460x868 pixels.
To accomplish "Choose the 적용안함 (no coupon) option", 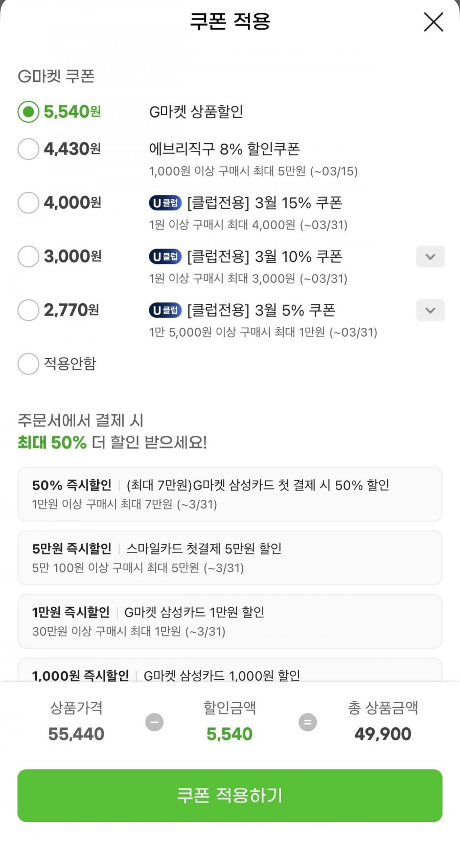I will 29,364.
